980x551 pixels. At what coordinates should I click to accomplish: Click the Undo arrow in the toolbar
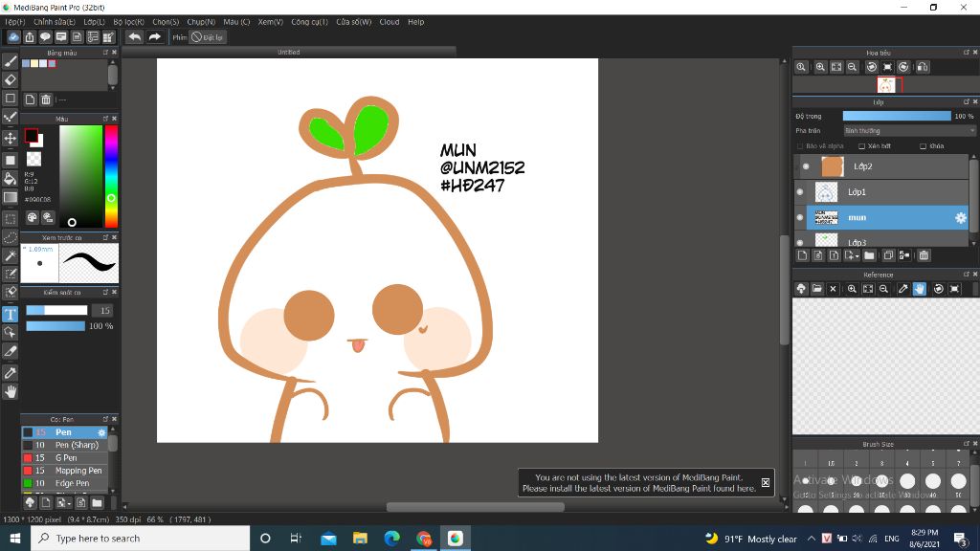tap(134, 37)
